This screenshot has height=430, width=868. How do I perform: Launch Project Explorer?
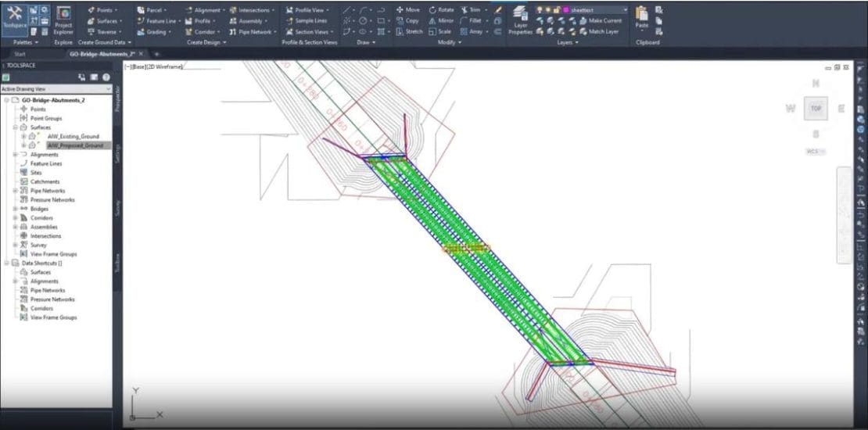tap(63, 20)
